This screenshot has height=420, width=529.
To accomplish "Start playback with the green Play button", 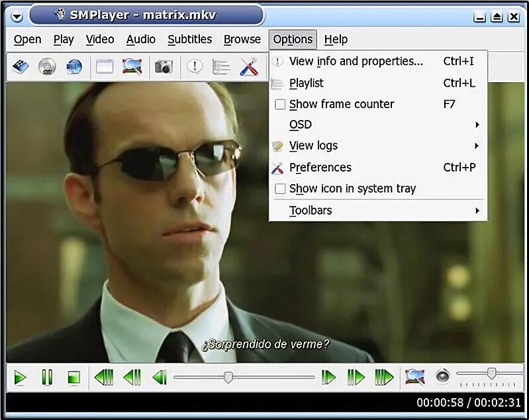I will [20, 378].
